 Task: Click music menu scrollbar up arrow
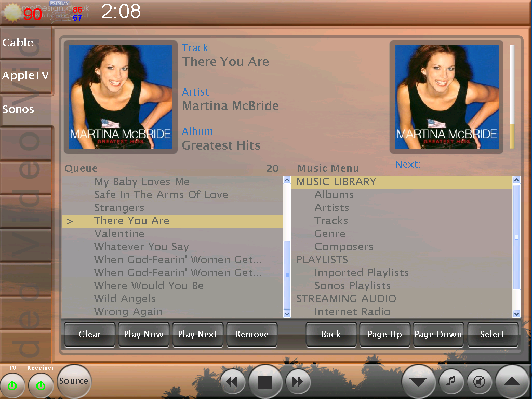pyautogui.click(x=516, y=180)
